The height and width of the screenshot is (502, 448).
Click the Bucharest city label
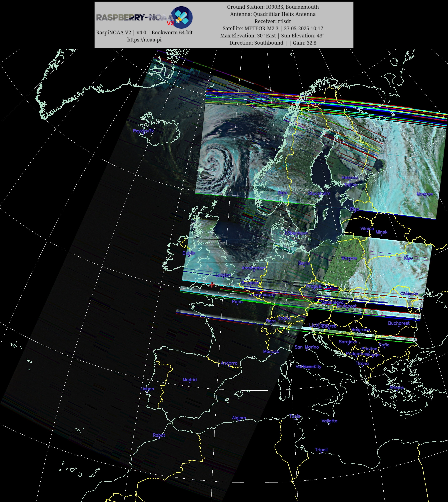point(399,323)
